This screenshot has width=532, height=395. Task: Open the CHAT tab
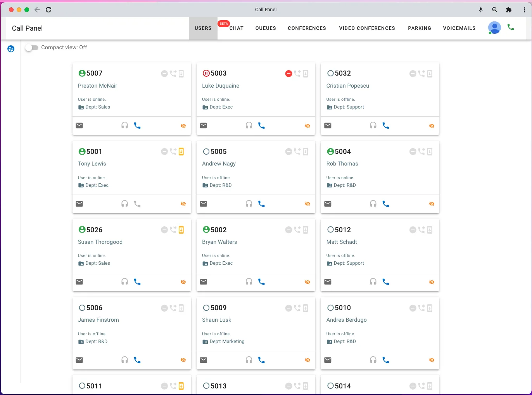[x=236, y=28]
